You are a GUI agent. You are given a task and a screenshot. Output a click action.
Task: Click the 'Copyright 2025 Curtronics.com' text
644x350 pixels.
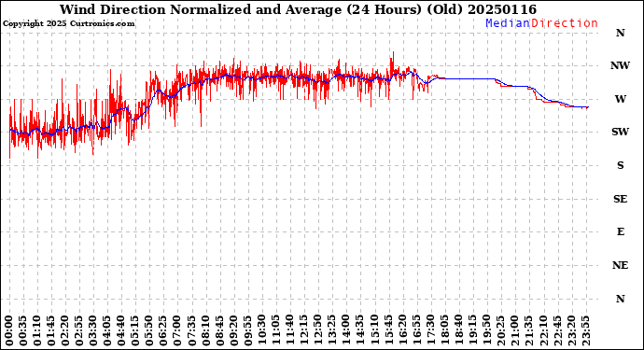(x=68, y=24)
